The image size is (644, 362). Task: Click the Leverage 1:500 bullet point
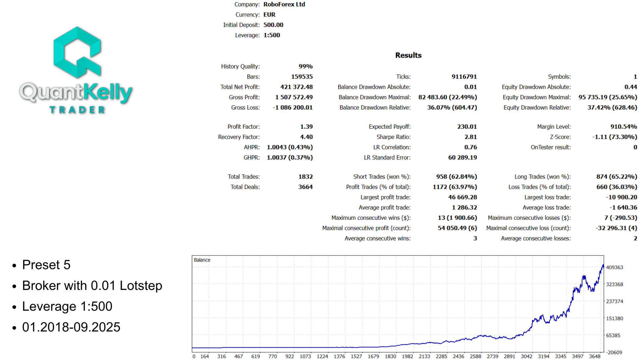(67, 306)
